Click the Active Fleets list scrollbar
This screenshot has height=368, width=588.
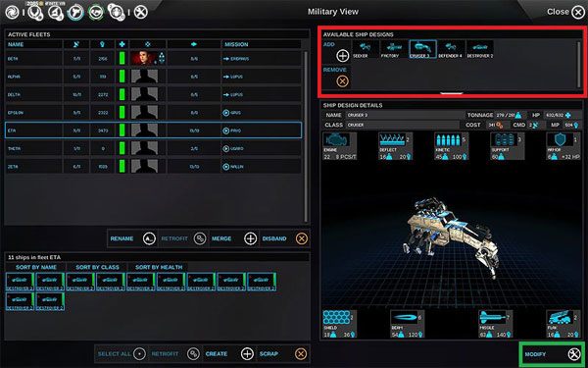coord(306,137)
